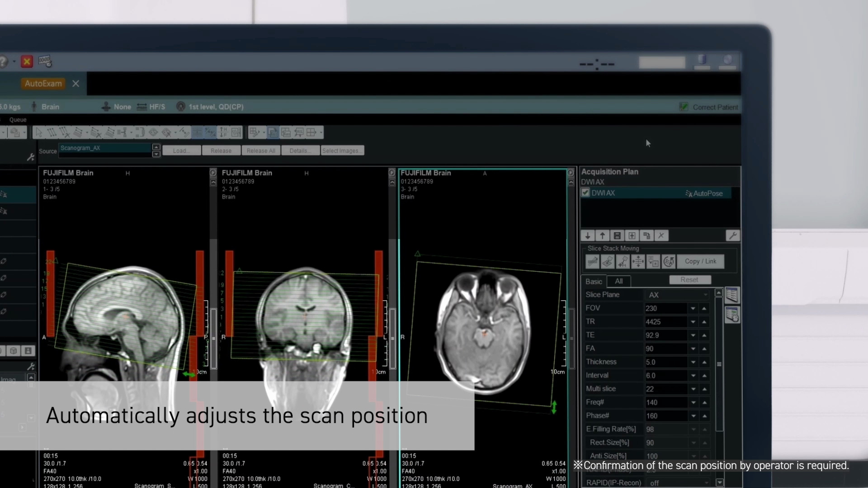Enable the AutoPose option for DWI AX
Viewport: 868px width, 488px height.
[x=704, y=193]
